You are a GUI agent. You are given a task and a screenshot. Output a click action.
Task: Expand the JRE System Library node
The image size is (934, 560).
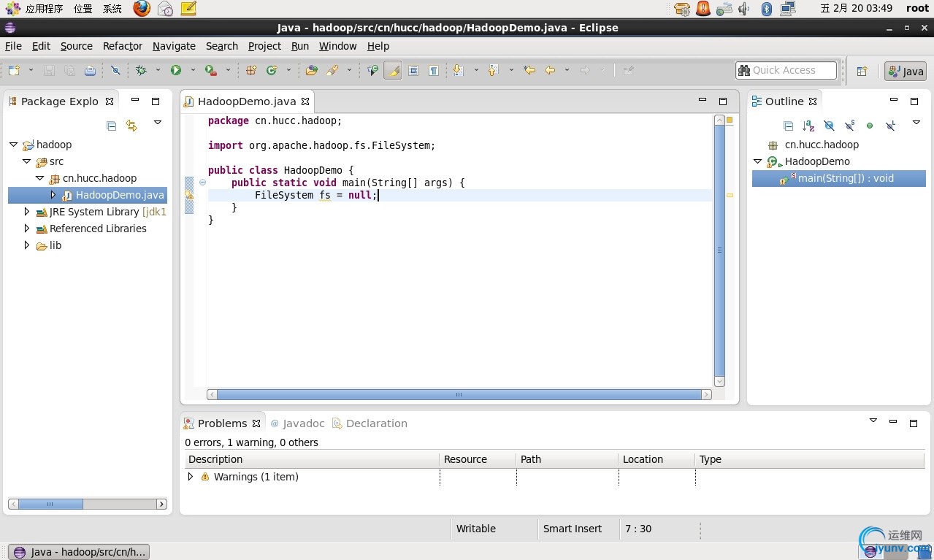tap(26, 212)
